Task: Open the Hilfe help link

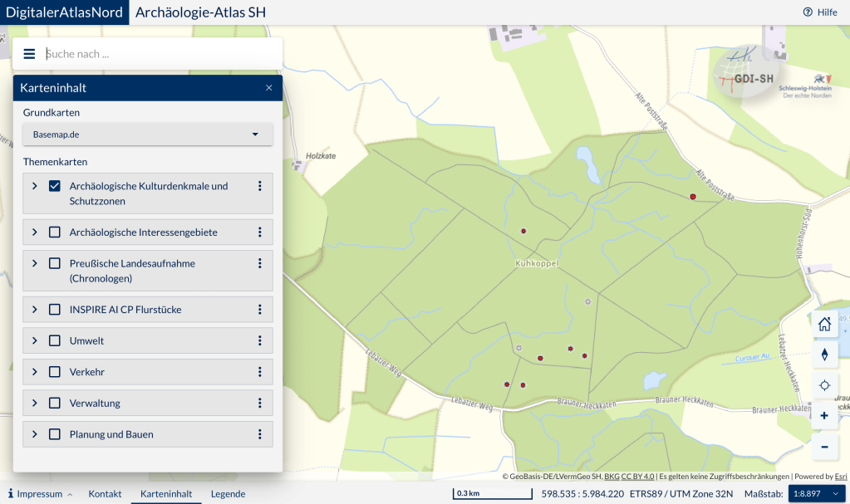Action: pos(820,12)
